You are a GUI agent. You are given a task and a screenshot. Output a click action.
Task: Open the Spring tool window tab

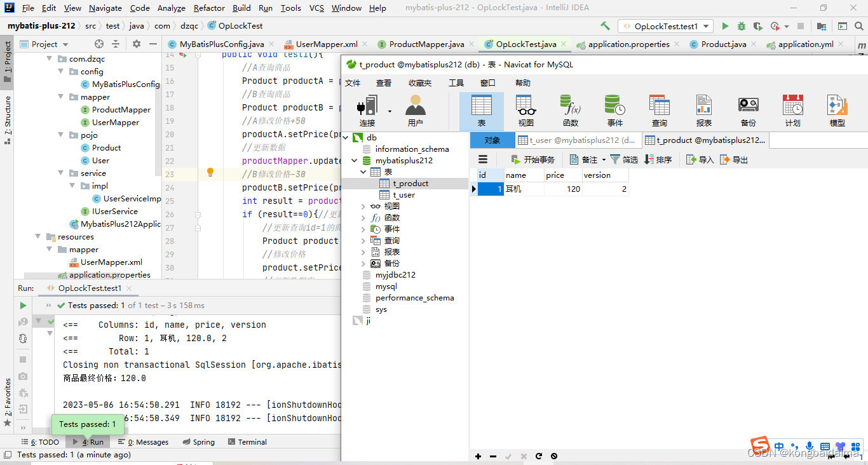(198, 442)
